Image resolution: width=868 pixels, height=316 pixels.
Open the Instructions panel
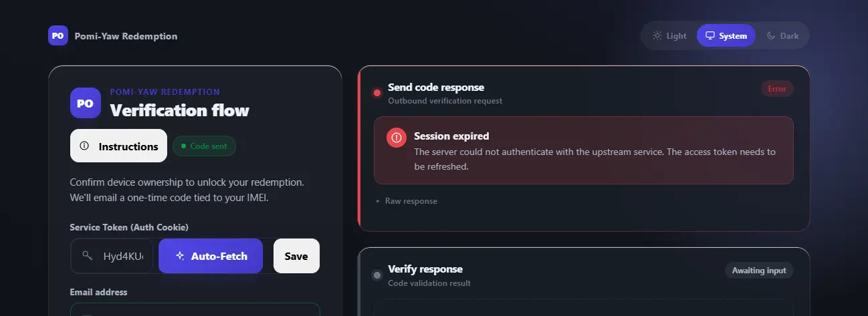[118, 146]
